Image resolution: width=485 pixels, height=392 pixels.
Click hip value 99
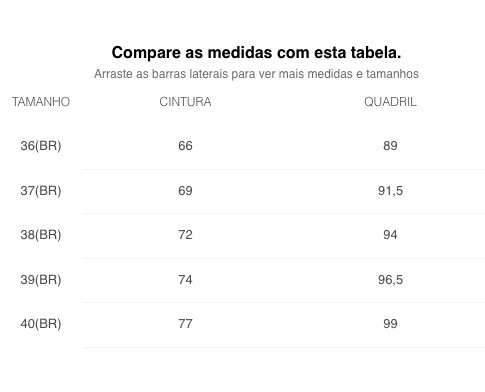pos(390,324)
